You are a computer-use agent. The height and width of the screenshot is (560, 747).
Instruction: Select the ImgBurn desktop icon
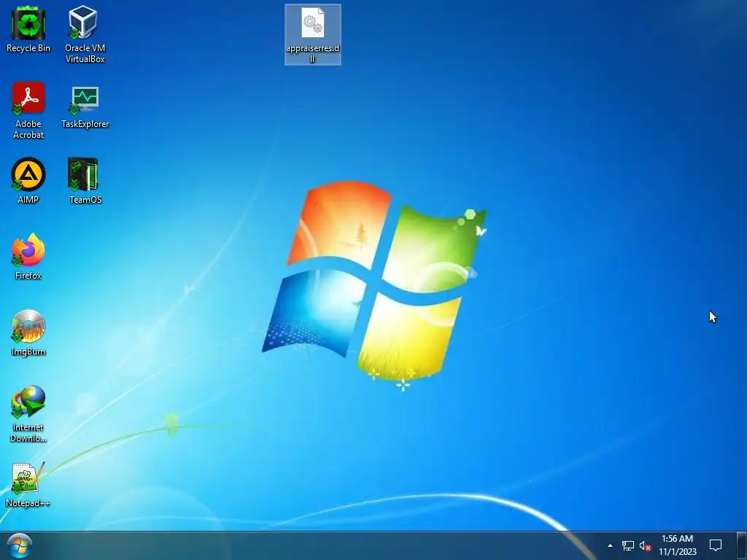28,332
